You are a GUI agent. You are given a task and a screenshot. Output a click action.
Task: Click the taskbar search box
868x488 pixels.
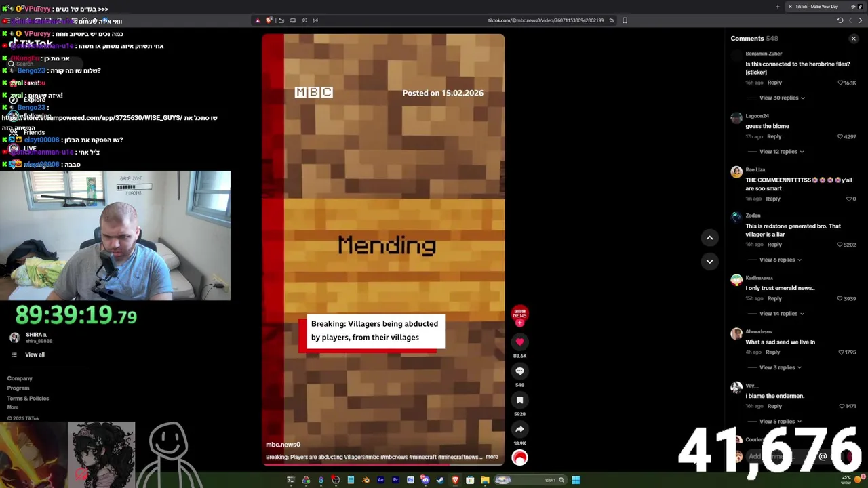click(x=530, y=480)
